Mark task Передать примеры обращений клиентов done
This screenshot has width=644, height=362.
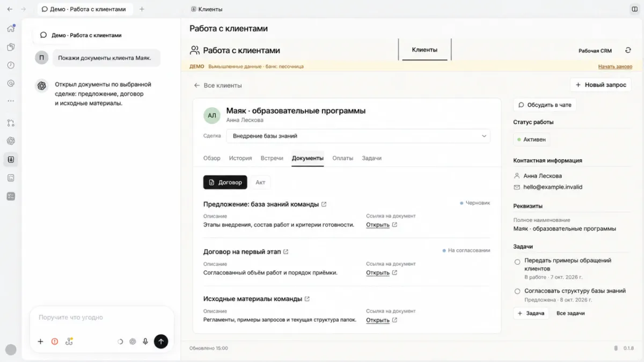tap(517, 262)
